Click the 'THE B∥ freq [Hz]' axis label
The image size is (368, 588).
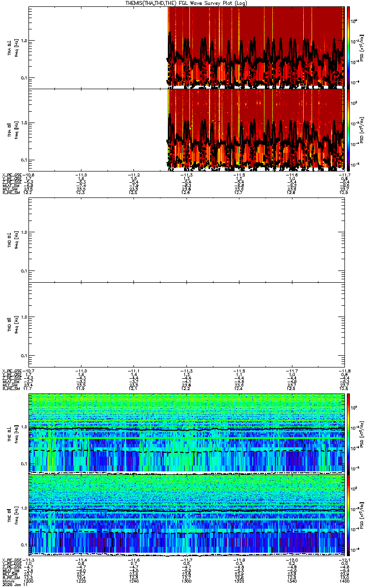click(x=12, y=515)
